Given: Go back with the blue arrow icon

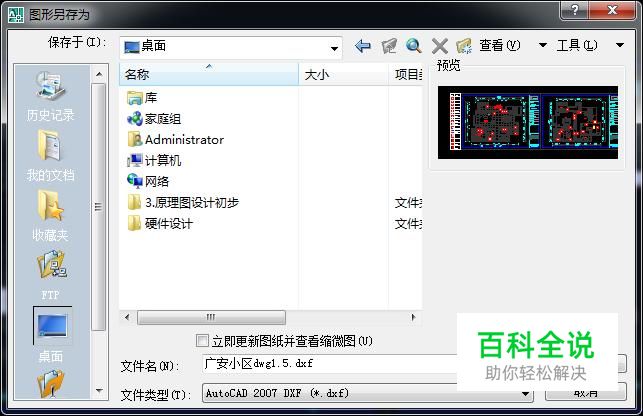Looking at the screenshot, I should [363, 46].
